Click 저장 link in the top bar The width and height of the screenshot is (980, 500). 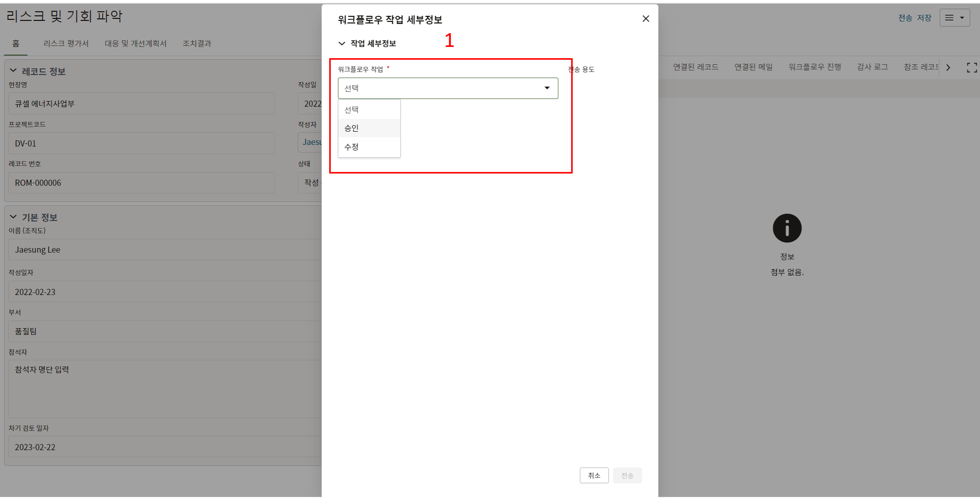pyautogui.click(x=924, y=18)
